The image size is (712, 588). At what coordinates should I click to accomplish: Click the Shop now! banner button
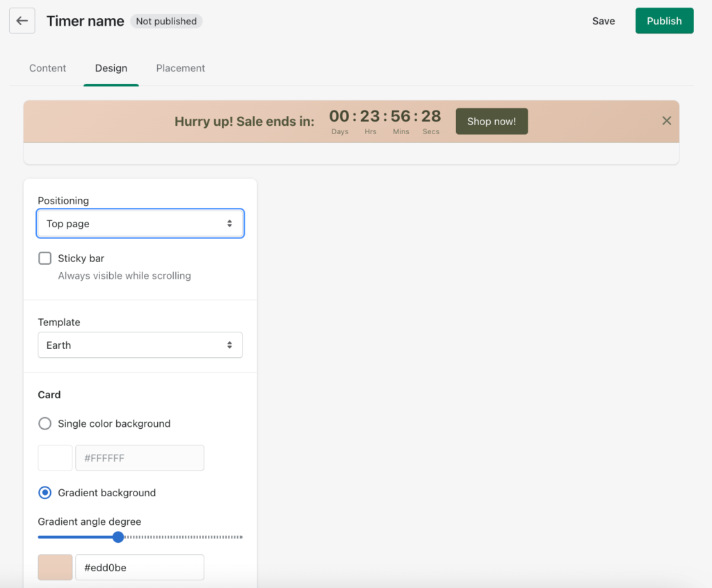coord(492,122)
